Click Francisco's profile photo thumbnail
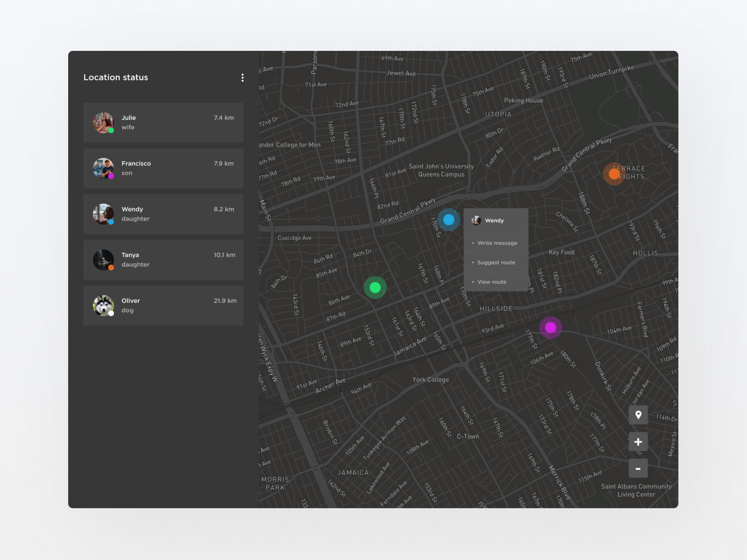 (x=103, y=168)
